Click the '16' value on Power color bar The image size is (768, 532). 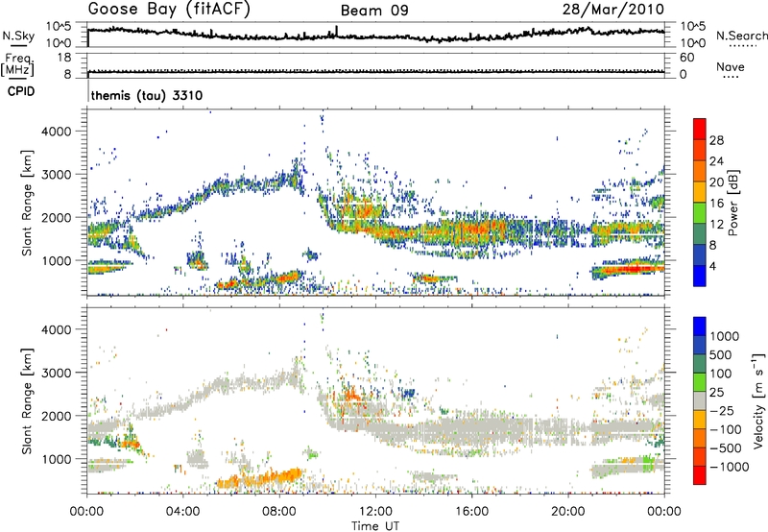716,204
